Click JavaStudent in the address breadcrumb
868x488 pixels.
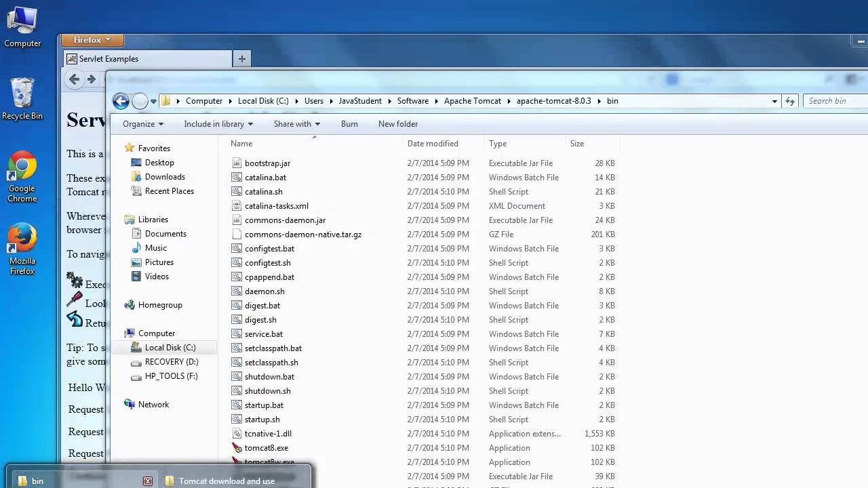(360, 101)
